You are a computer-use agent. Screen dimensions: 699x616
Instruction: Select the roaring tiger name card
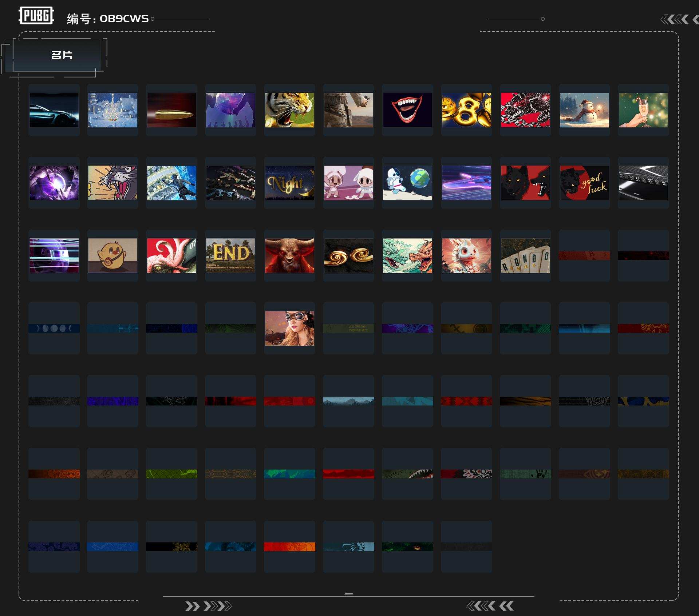[289, 110]
